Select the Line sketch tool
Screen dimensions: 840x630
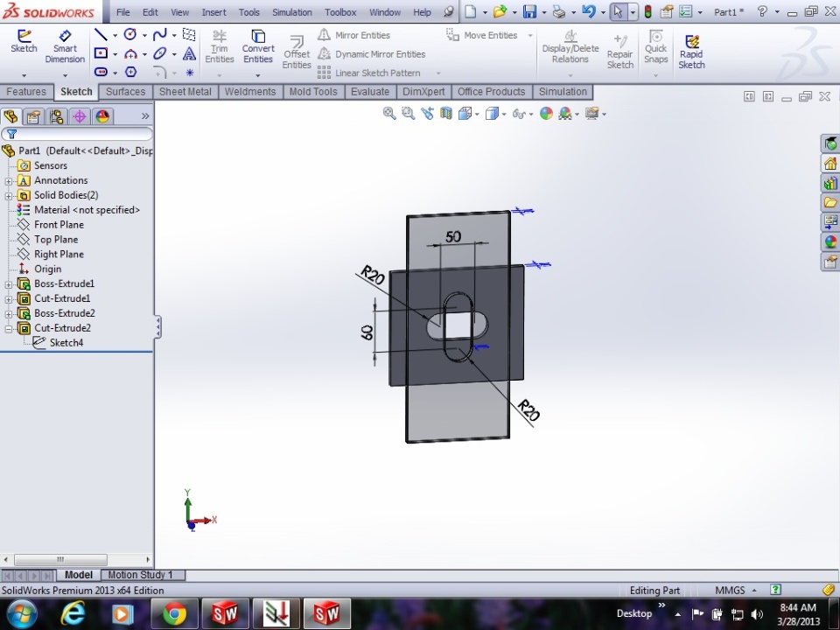pos(101,35)
